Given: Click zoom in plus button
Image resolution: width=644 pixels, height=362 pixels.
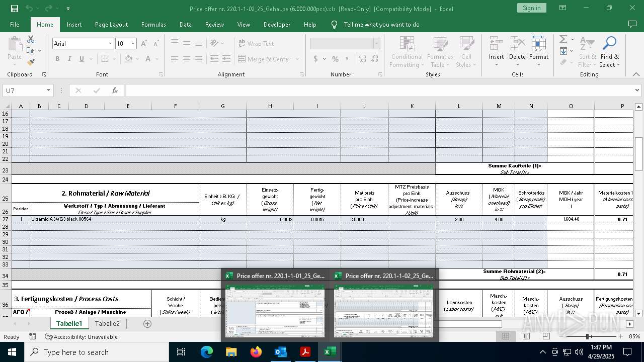Looking at the screenshot, I should point(620,336).
